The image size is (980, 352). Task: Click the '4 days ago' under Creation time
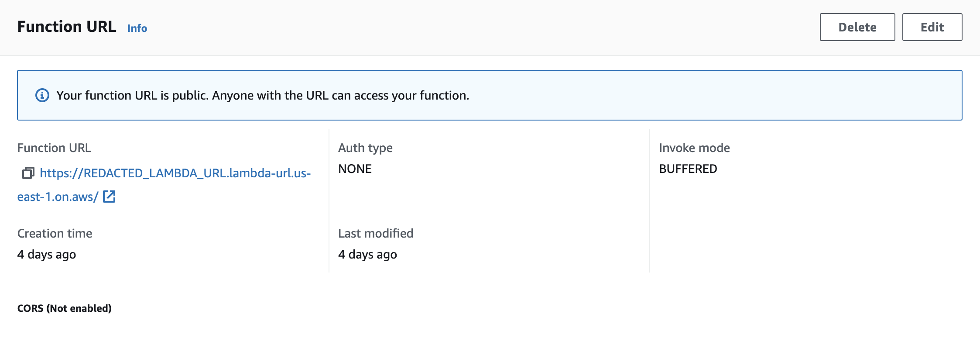(47, 255)
